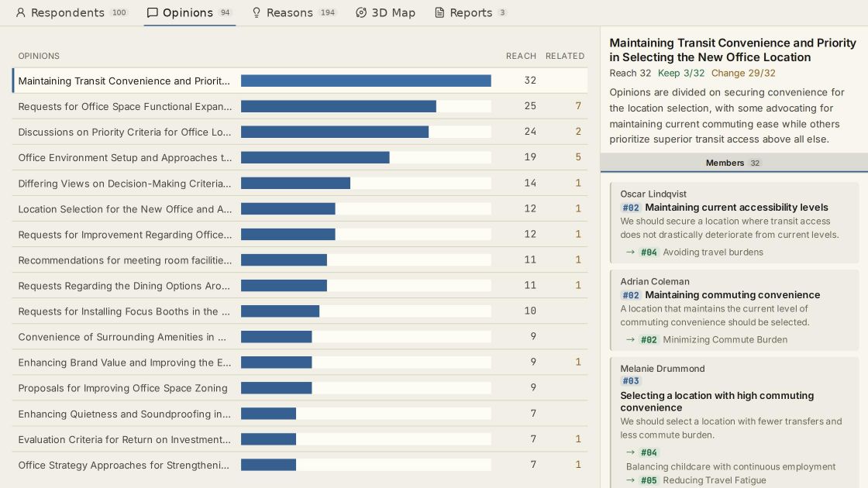
Task: Select Enhancing Quietness and Soundproofing row
Action: (300, 414)
